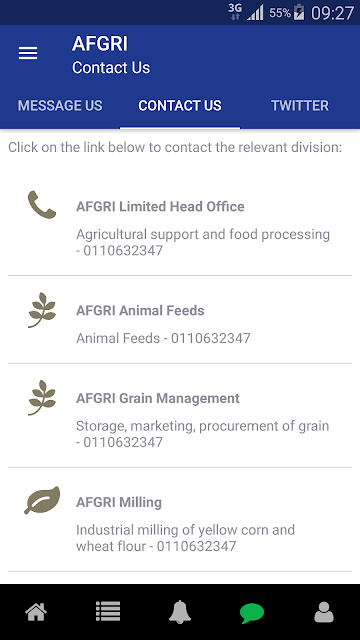Switch to the TWITTER tab
Screen dimensions: 360x640
point(300,106)
